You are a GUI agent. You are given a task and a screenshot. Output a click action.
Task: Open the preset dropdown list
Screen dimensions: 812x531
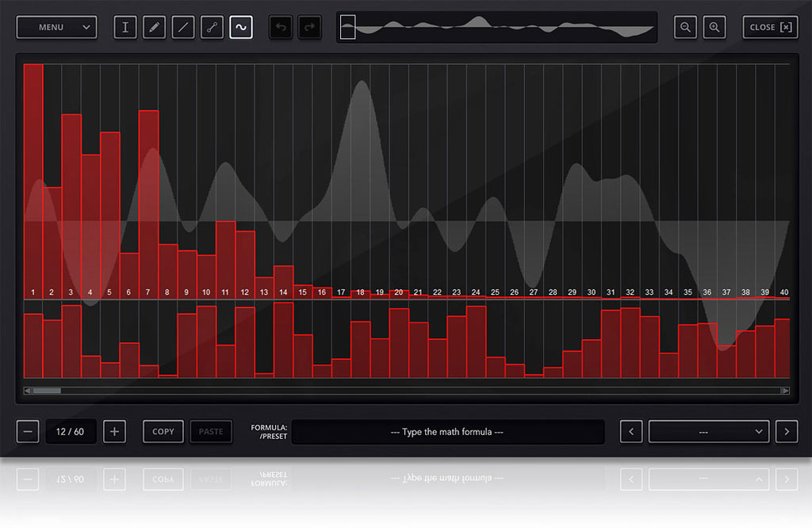709,431
